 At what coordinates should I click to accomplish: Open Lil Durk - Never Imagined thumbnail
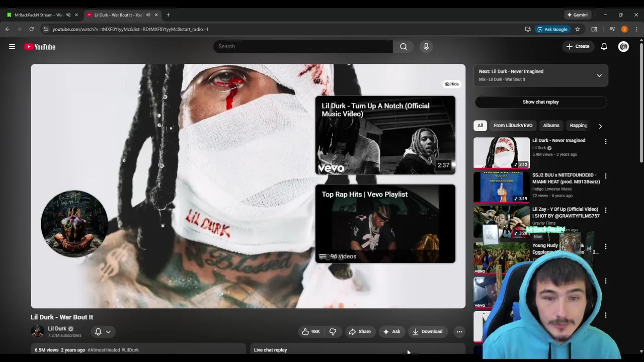point(502,153)
